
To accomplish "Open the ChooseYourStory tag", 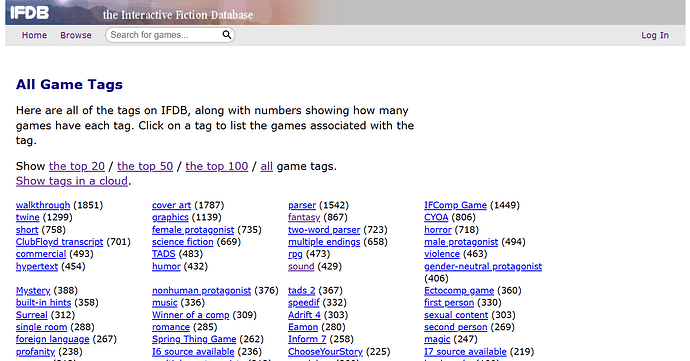I will pyautogui.click(x=325, y=352).
